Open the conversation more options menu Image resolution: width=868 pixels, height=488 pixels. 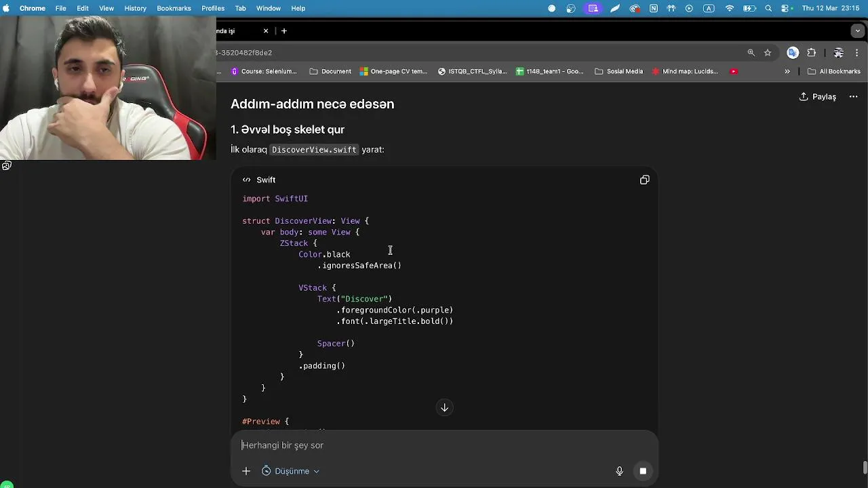pos(853,97)
